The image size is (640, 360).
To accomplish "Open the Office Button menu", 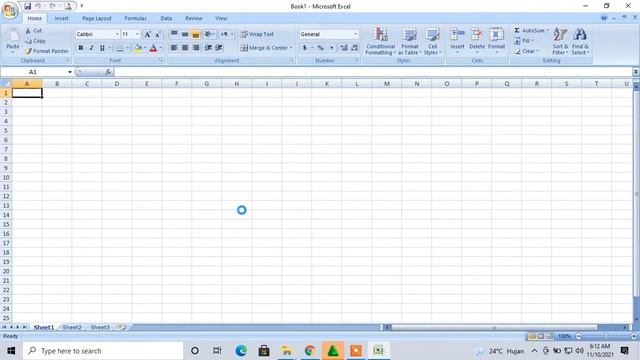I will click(x=10, y=10).
